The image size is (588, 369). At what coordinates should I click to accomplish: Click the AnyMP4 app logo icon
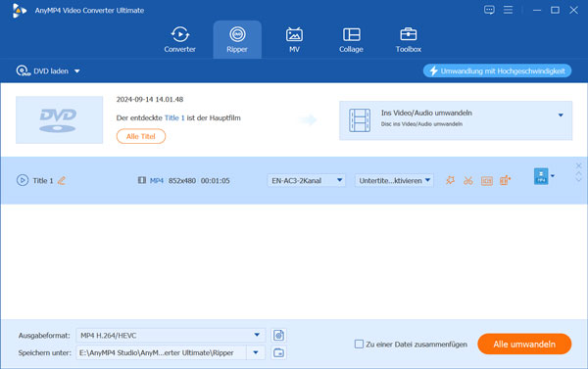[x=19, y=11]
